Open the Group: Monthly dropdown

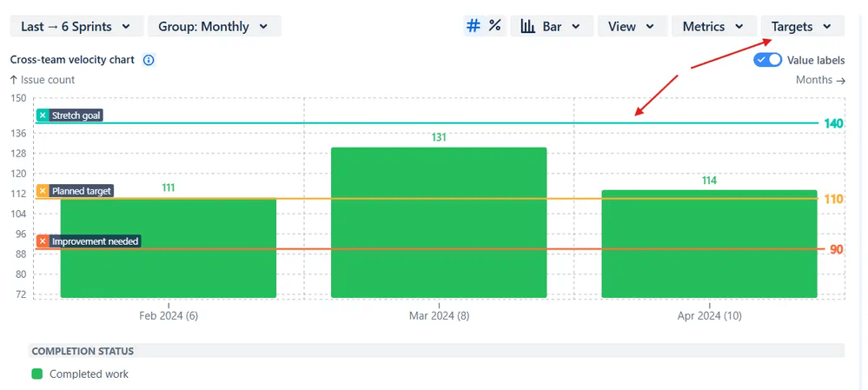(215, 26)
